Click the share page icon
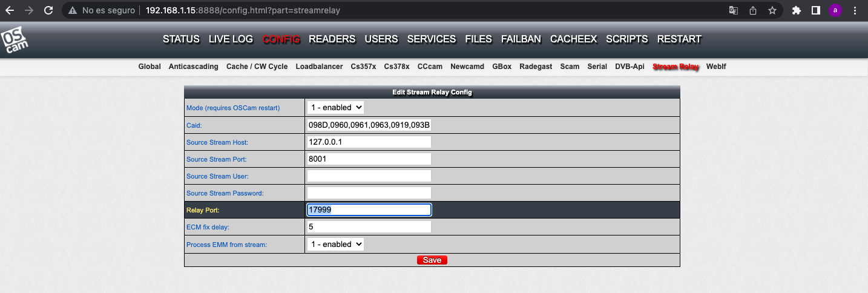 point(753,10)
